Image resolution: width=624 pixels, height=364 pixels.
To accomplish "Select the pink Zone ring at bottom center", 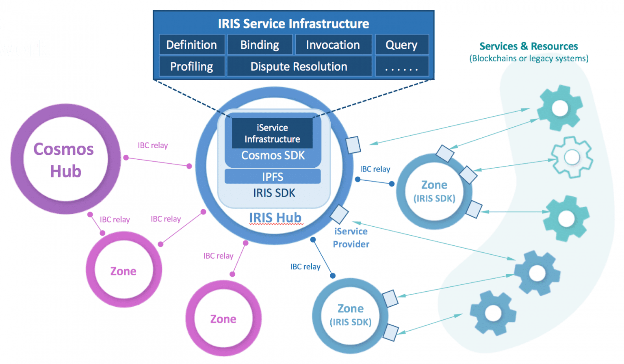I will coord(223,318).
